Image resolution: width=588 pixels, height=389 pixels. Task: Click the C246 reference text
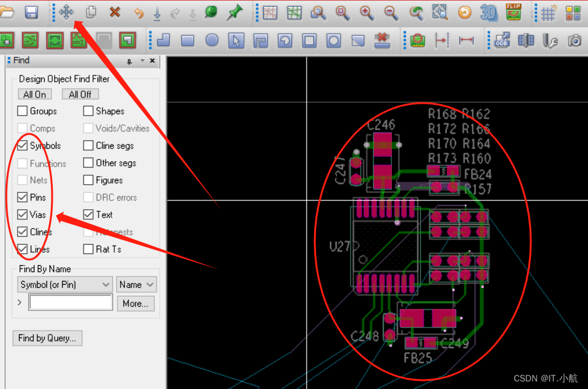coord(381,124)
